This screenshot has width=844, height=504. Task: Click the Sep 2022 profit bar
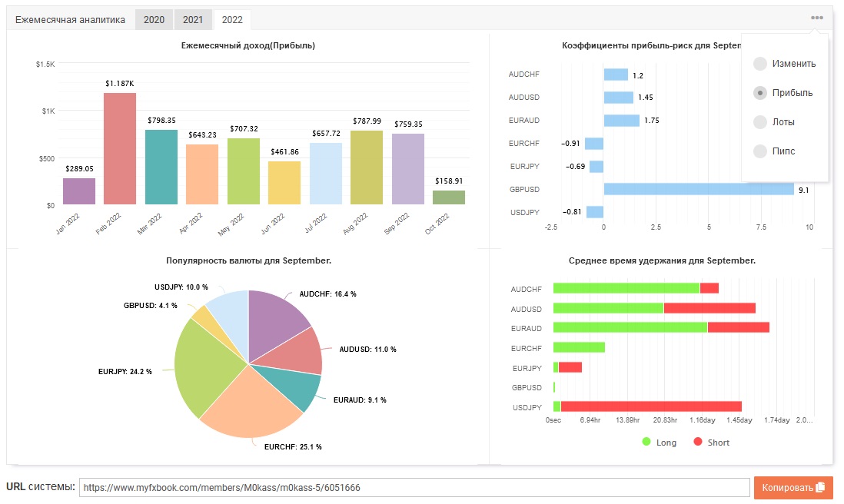[408, 169]
